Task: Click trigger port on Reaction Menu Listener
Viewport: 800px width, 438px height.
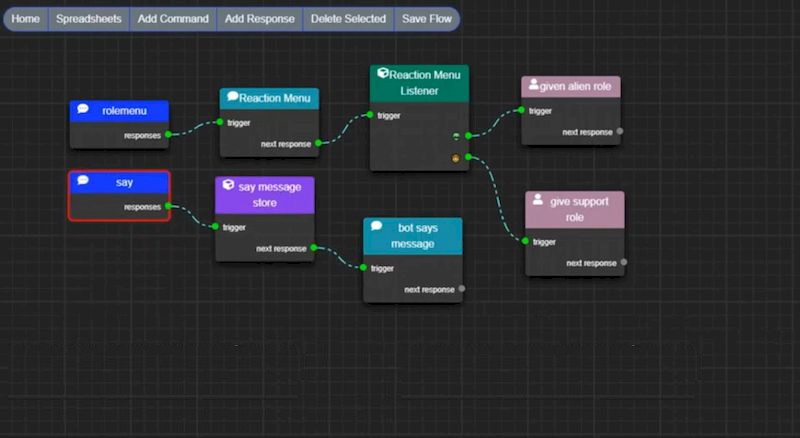Action: click(370, 115)
